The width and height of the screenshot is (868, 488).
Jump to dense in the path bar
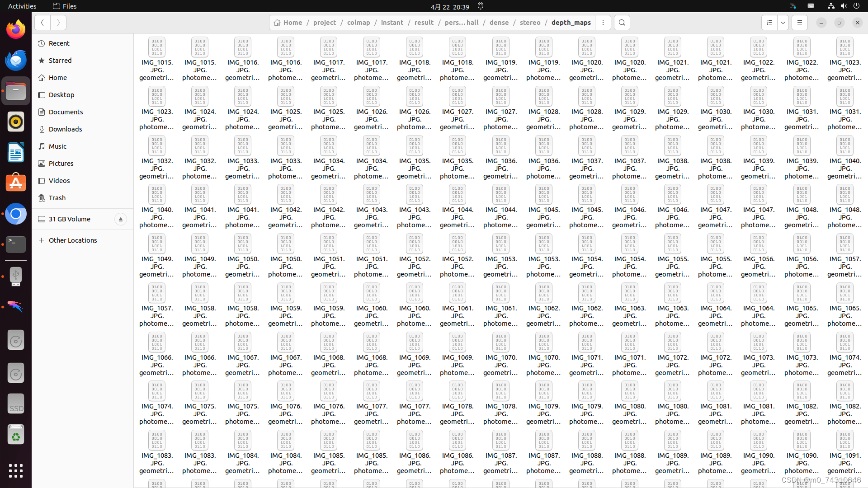pyautogui.click(x=499, y=23)
